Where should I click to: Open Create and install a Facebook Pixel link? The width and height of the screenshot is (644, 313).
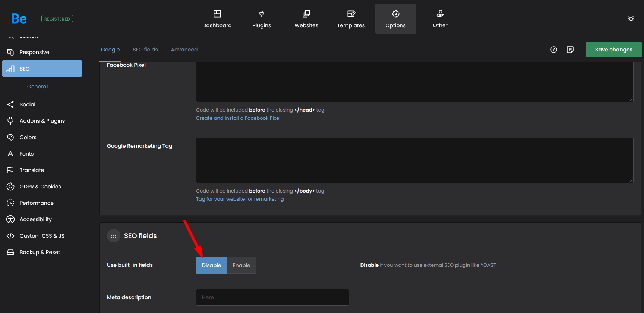coord(238,118)
